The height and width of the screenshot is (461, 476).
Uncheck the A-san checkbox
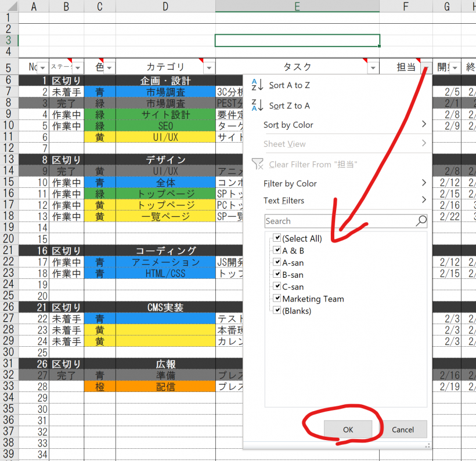coord(277,263)
